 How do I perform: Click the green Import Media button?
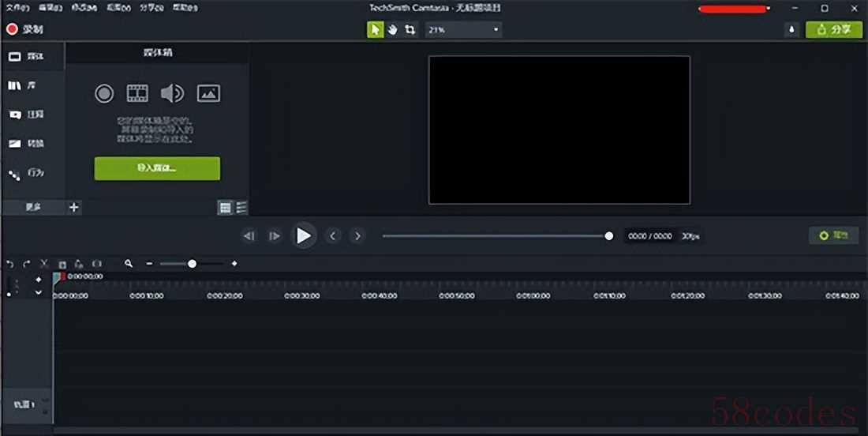click(157, 168)
